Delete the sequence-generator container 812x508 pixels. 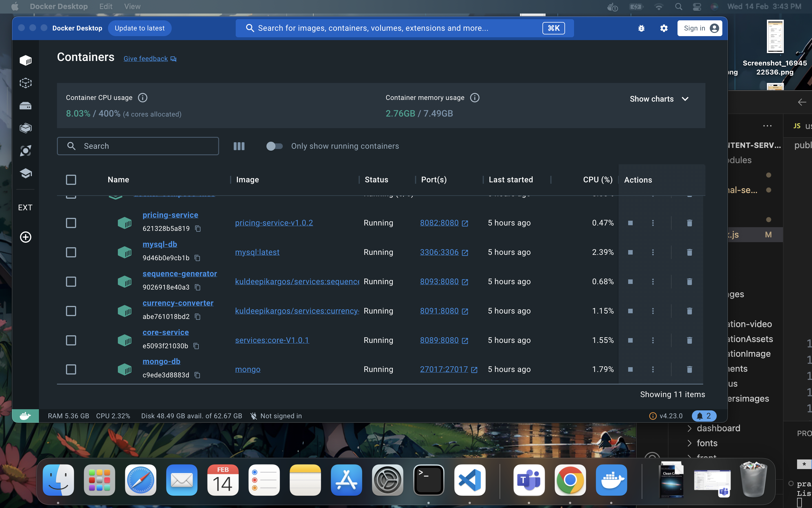689,282
